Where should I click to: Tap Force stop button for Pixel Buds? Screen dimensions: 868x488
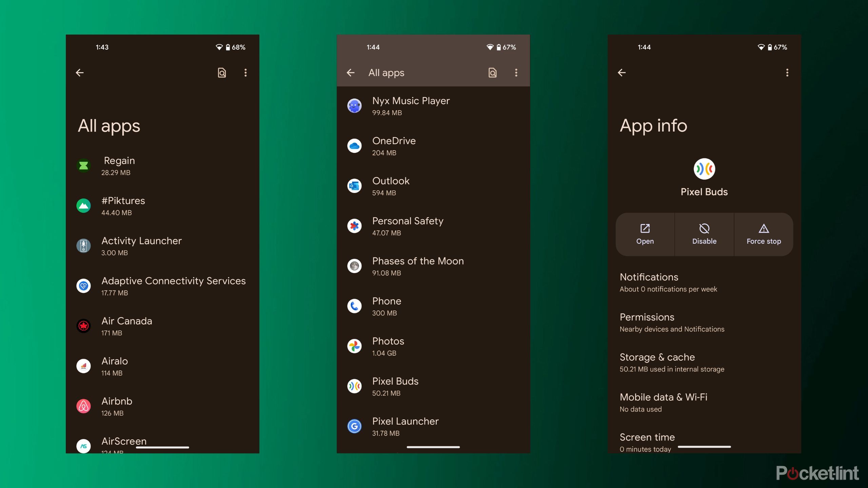764,234
